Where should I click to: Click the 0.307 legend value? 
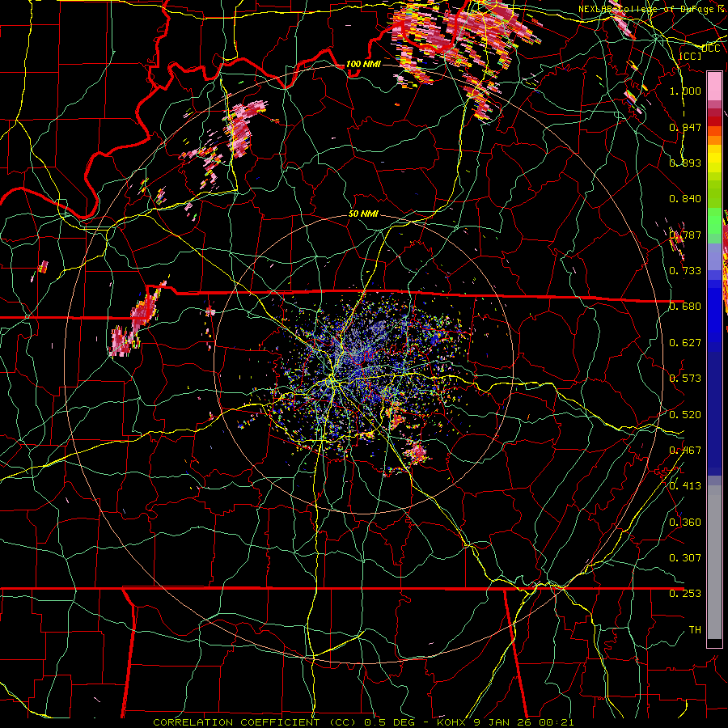(x=685, y=557)
